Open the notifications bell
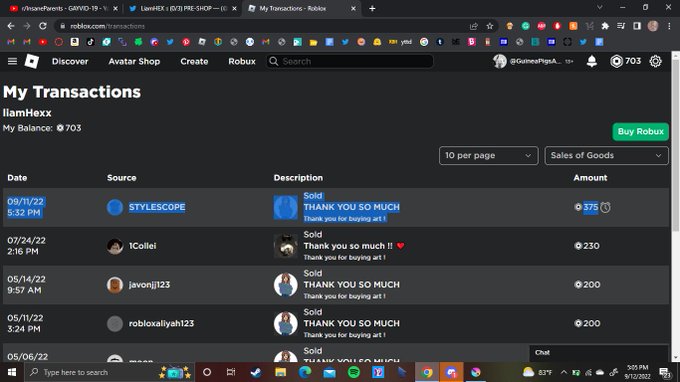 592,61
